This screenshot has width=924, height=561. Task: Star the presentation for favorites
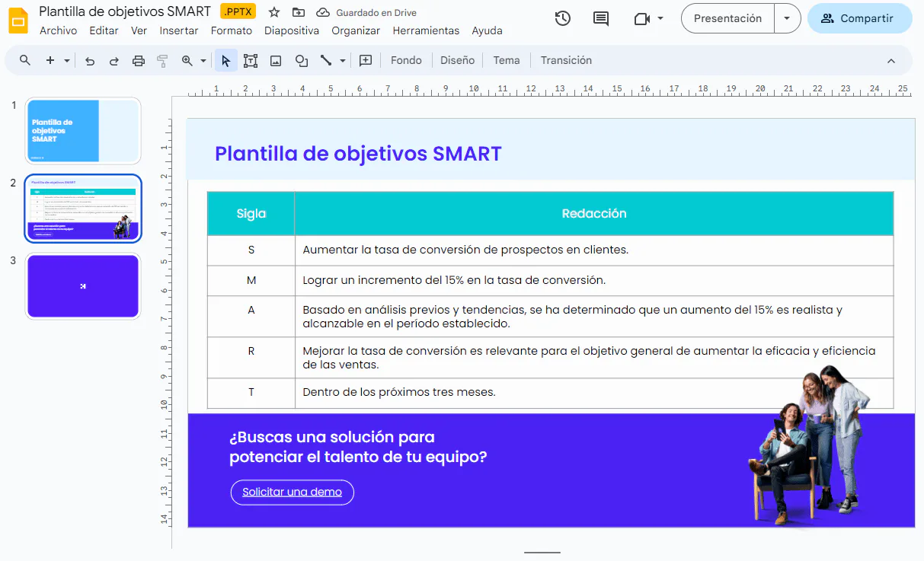[273, 11]
